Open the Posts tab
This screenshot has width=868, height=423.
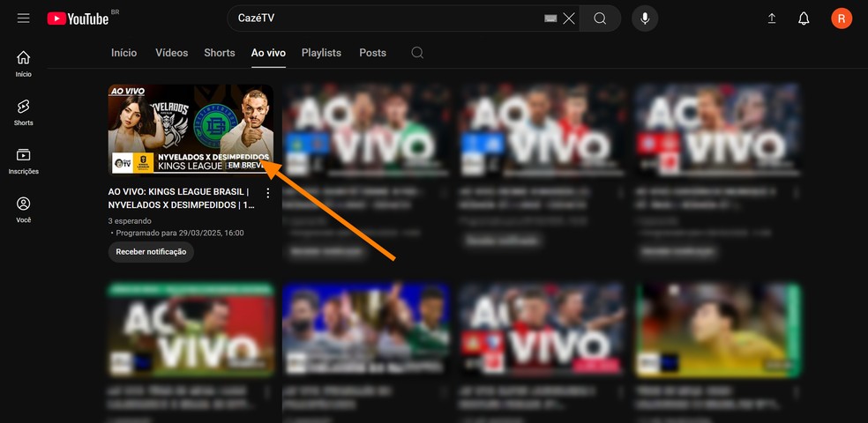point(372,53)
